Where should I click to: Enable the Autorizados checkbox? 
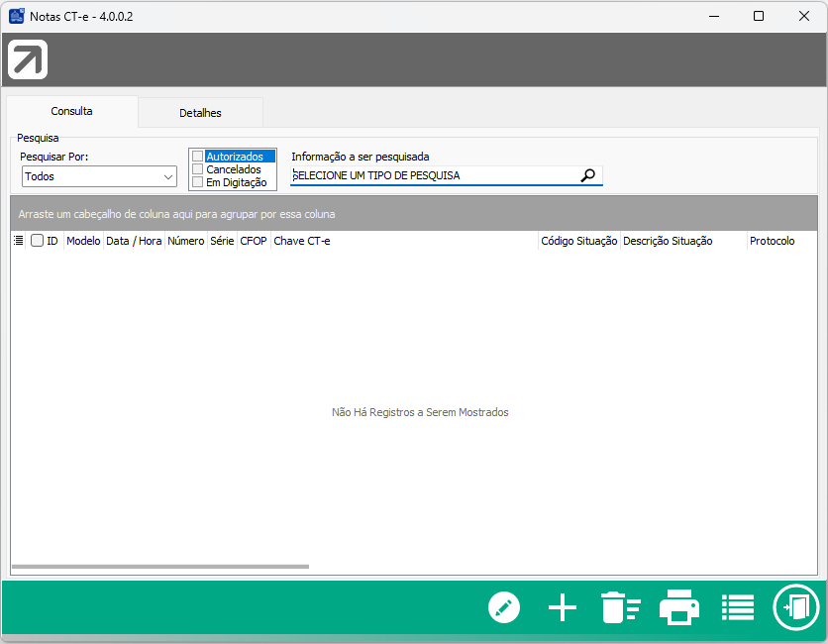coord(198,157)
